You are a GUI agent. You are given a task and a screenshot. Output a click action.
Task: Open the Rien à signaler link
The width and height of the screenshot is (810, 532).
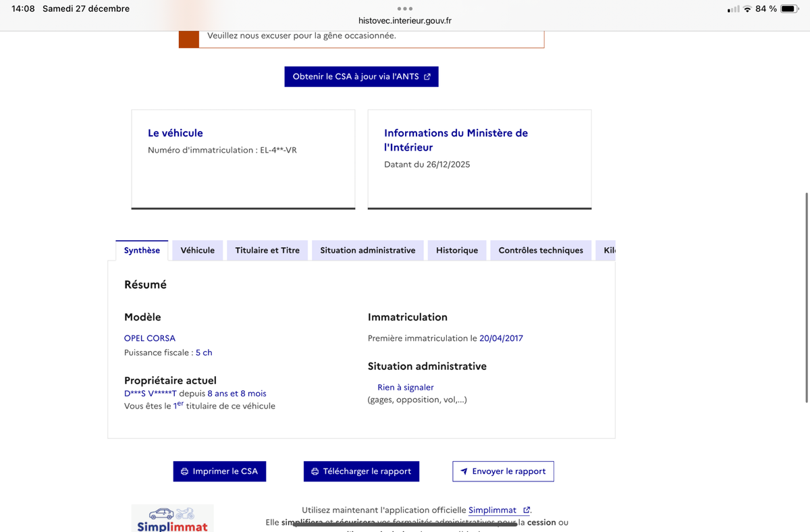point(406,386)
